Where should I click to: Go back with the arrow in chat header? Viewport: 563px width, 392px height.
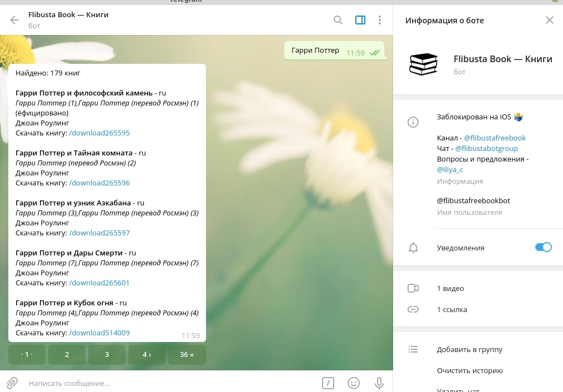point(14,20)
